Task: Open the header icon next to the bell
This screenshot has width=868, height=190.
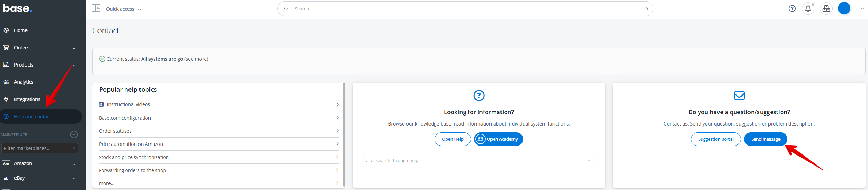Action: (x=826, y=9)
